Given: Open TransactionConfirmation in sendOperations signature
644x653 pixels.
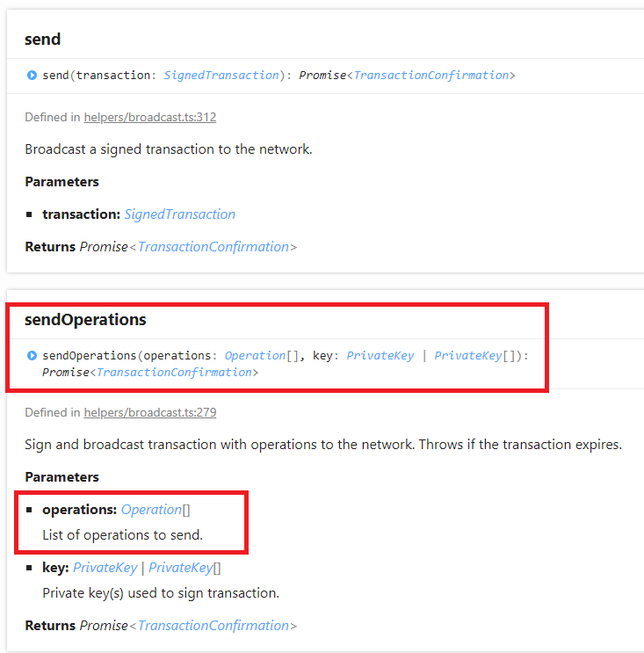Looking at the screenshot, I should [x=174, y=373].
